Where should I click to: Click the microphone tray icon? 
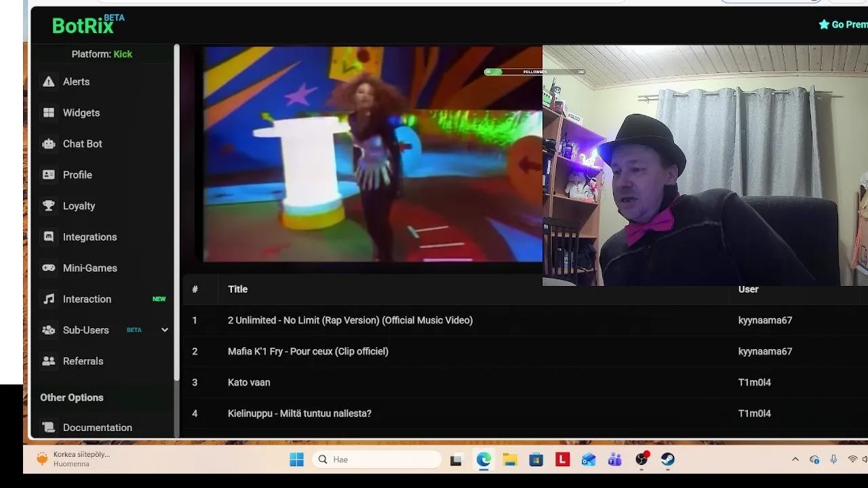pos(833,460)
